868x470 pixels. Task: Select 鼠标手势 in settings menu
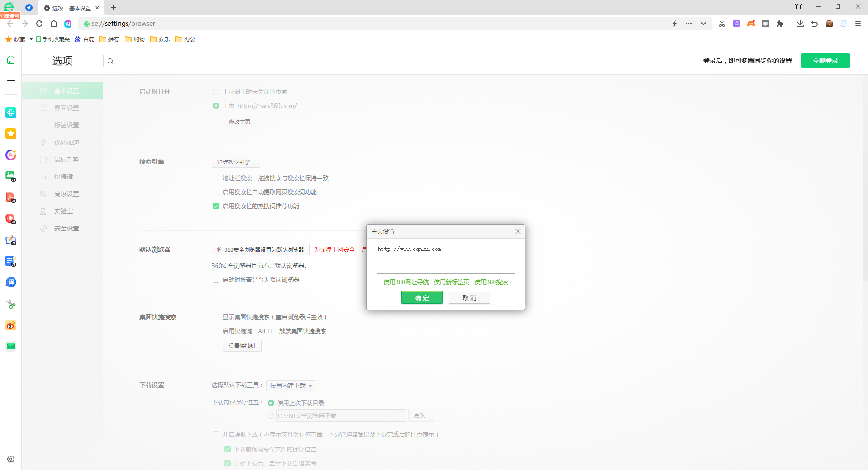pyautogui.click(x=62, y=160)
